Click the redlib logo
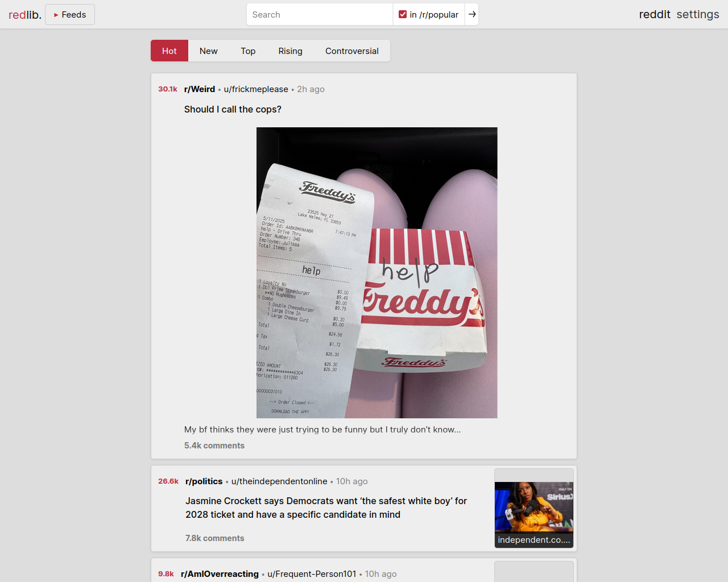This screenshot has height=582, width=728. tap(25, 15)
